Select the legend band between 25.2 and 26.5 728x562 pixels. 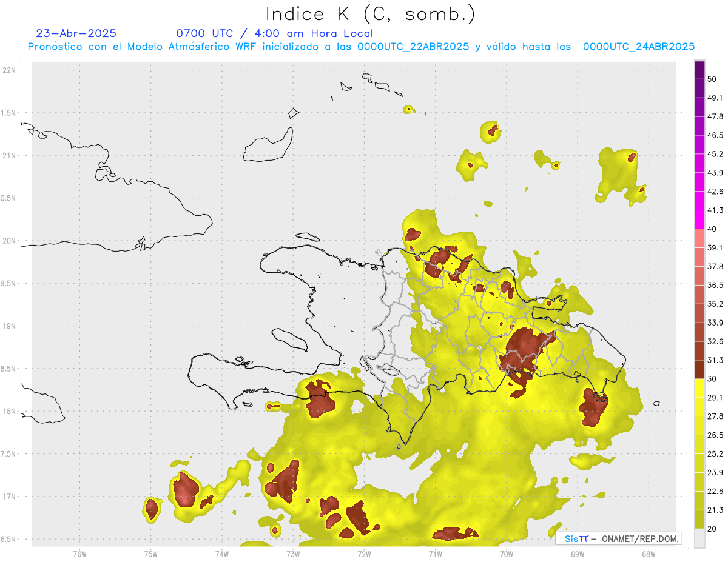699,444
